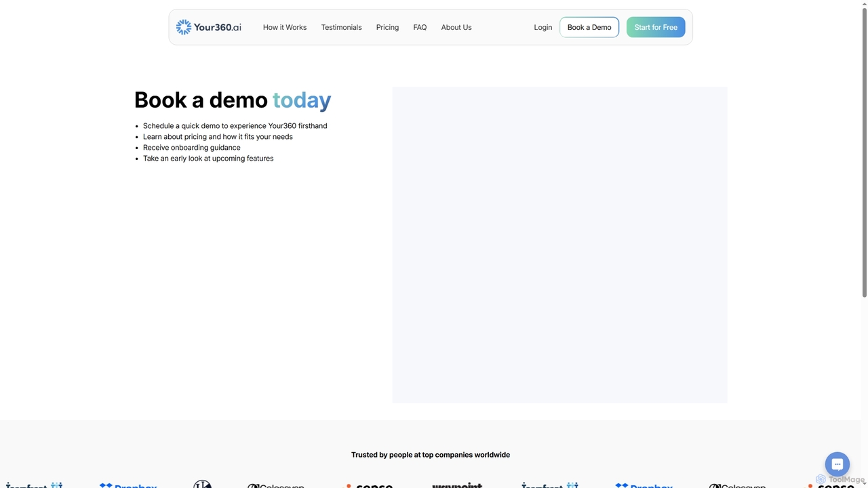
Task: Click the 'Book a demo today' heading
Action: coord(233,100)
